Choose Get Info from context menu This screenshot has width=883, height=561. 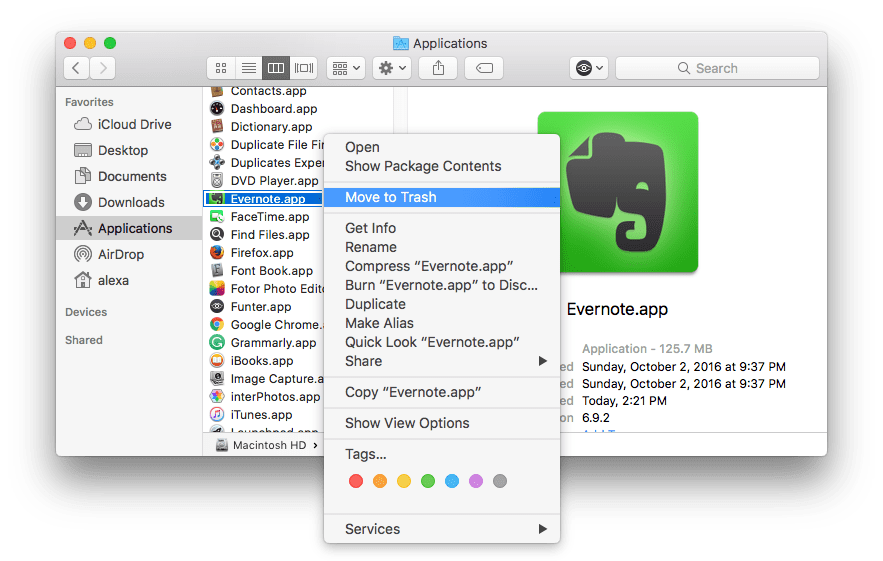(442, 228)
